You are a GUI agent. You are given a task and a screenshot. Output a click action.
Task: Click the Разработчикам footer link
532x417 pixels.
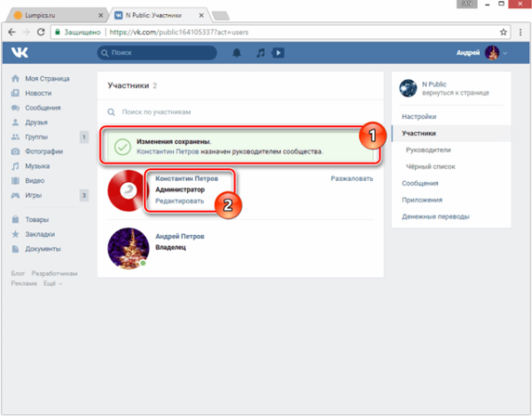[x=54, y=273]
